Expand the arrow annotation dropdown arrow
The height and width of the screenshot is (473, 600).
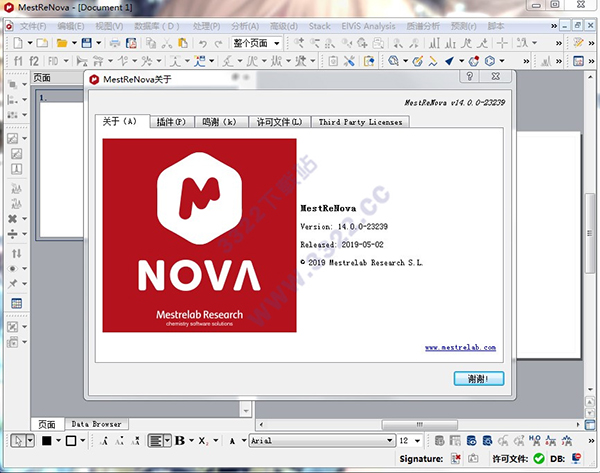pyautogui.click(x=462, y=61)
